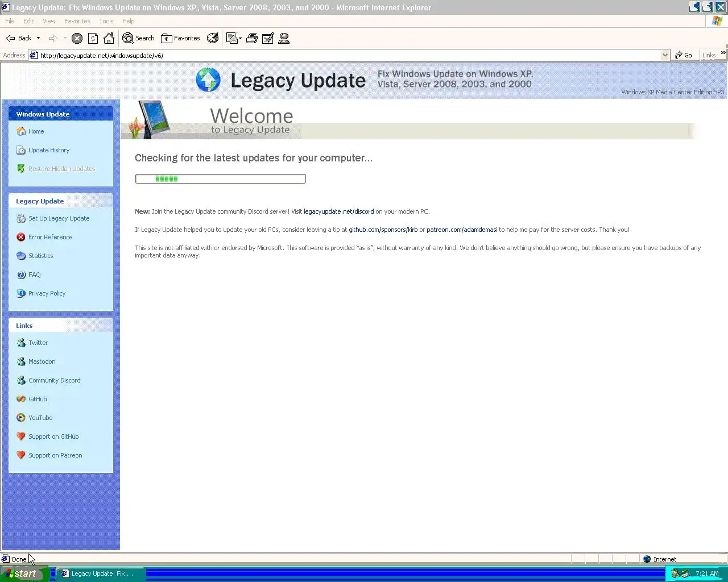
Task: Open the Edit menu
Action: pos(28,21)
